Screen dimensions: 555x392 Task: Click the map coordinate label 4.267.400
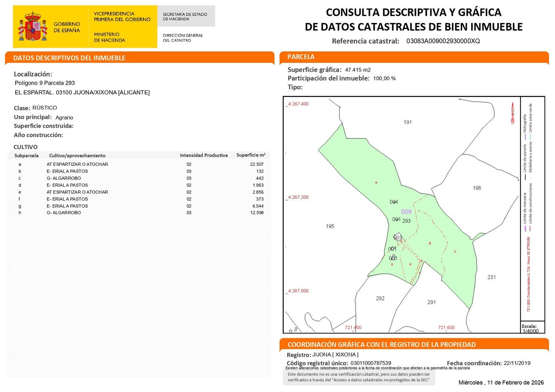click(298, 104)
